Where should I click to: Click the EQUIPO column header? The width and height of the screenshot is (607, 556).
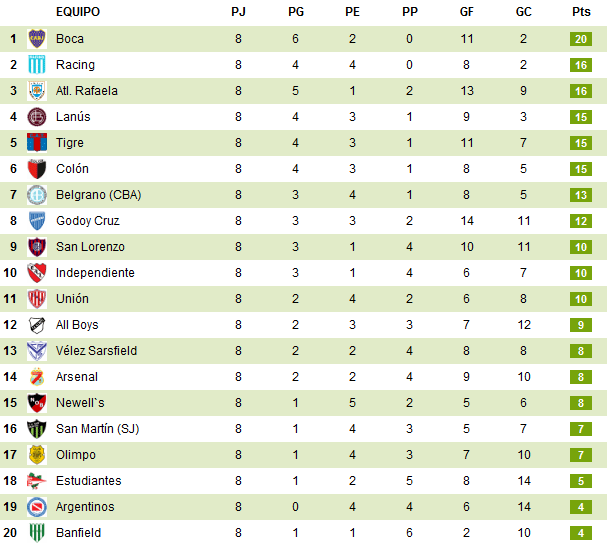pyautogui.click(x=78, y=12)
